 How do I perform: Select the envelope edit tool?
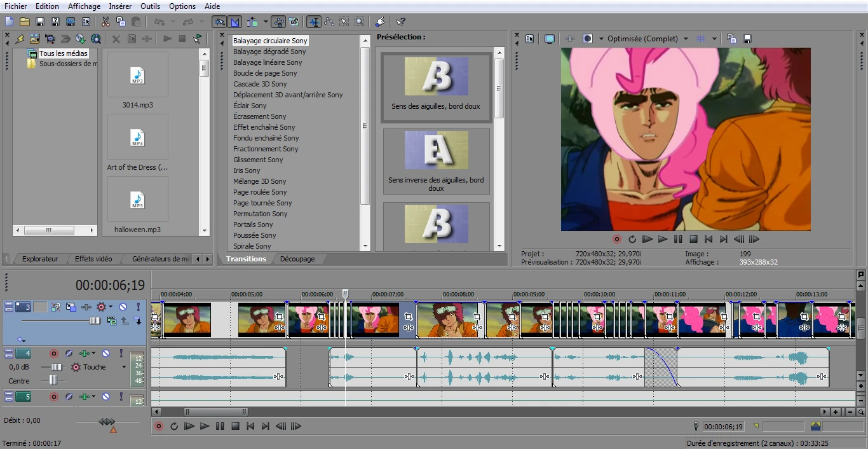pyautogui.click(x=329, y=22)
